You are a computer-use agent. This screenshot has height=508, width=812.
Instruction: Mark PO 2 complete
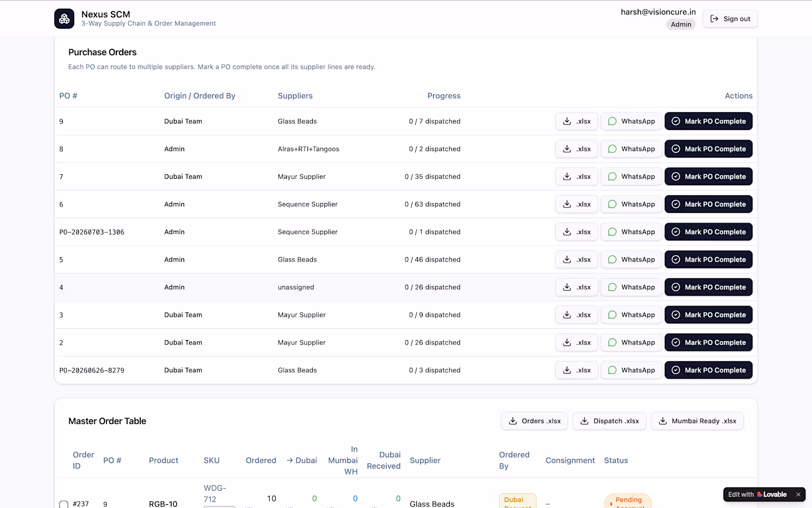point(709,342)
